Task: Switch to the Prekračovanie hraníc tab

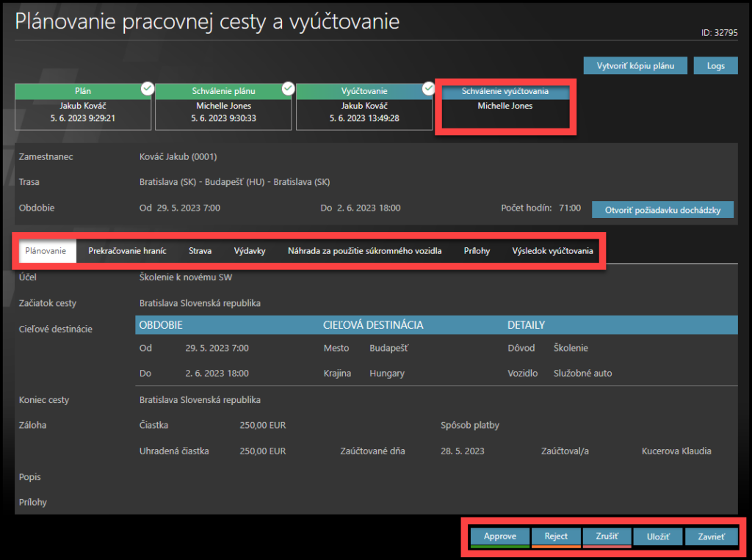Action: [127, 251]
